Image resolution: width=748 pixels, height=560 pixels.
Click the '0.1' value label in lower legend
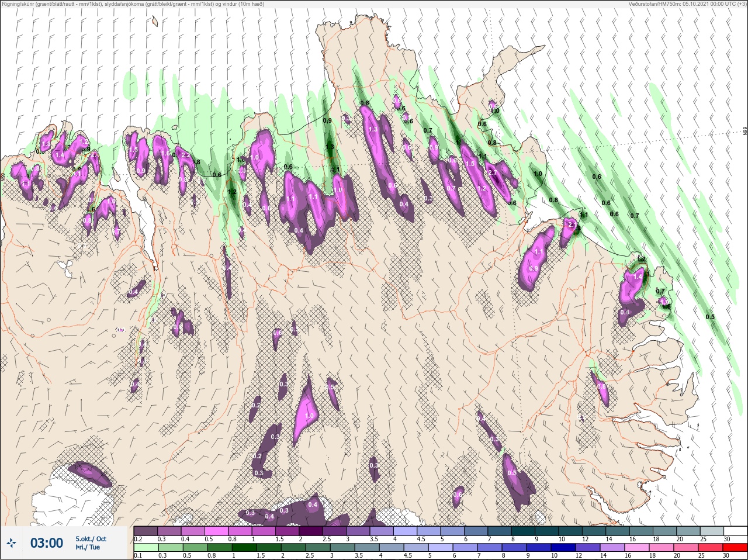click(x=138, y=555)
